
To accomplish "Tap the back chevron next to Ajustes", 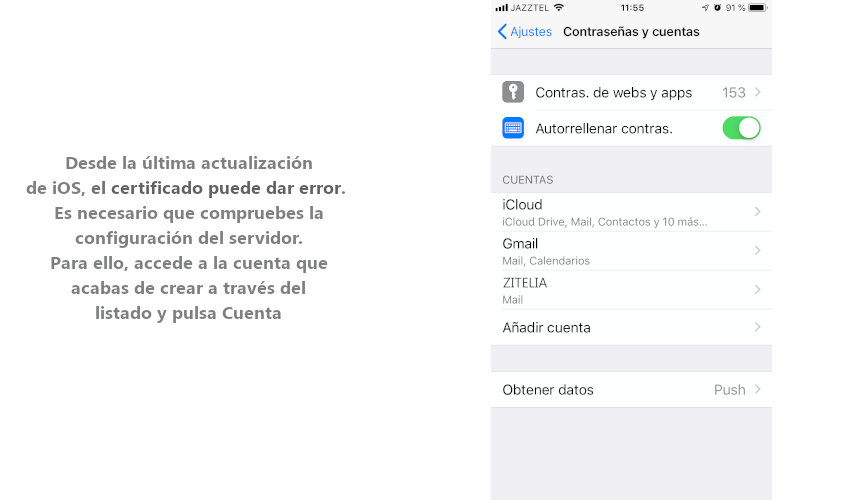I will [502, 31].
